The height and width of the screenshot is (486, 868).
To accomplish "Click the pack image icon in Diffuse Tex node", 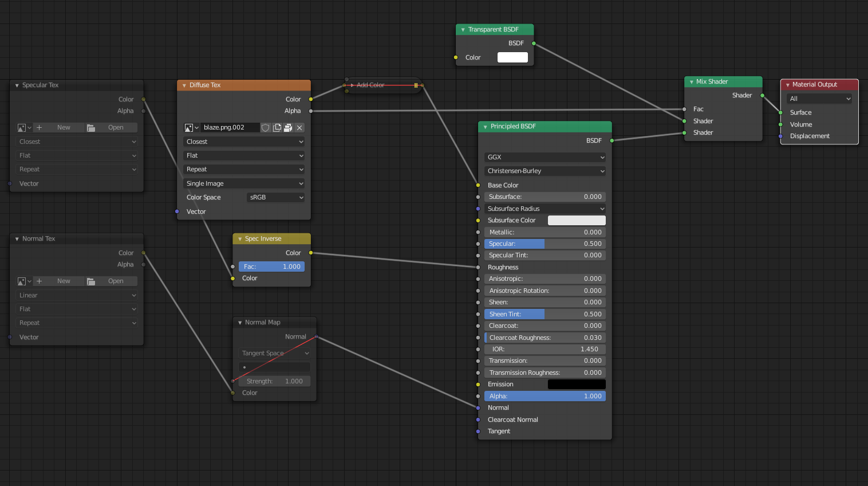I will coord(287,127).
